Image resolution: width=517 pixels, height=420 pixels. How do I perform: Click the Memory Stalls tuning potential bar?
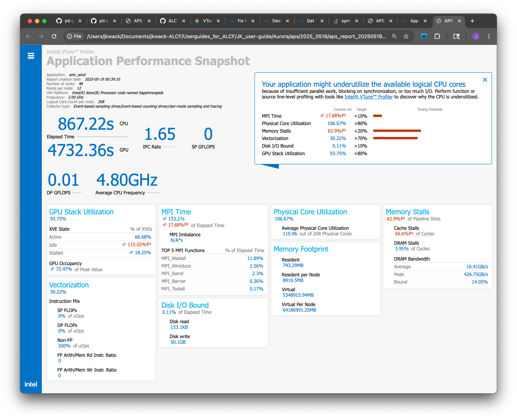[x=397, y=131]
